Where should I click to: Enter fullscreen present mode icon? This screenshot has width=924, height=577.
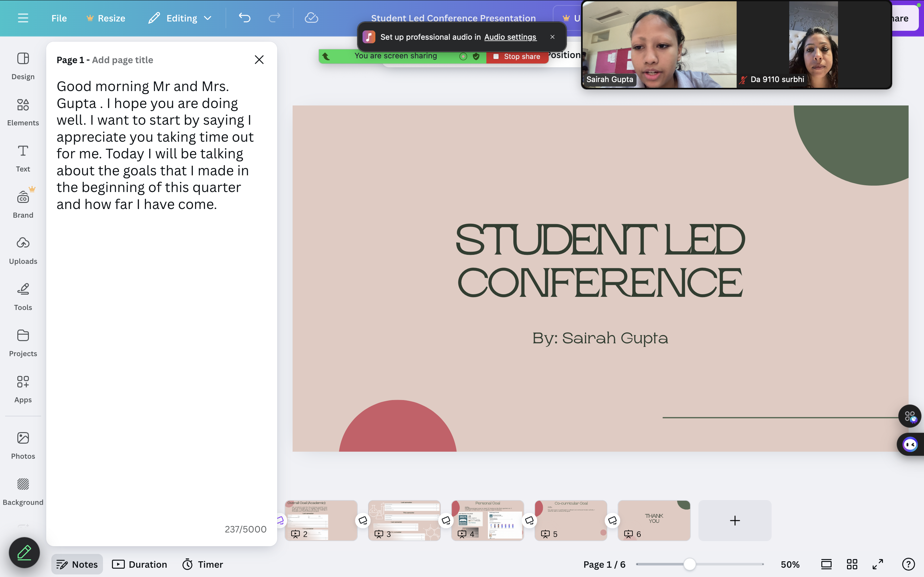coord(878,564)
